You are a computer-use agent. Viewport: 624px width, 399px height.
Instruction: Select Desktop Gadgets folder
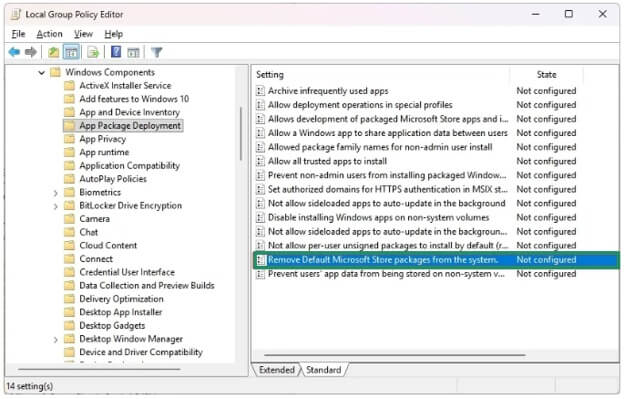point(112,325)
